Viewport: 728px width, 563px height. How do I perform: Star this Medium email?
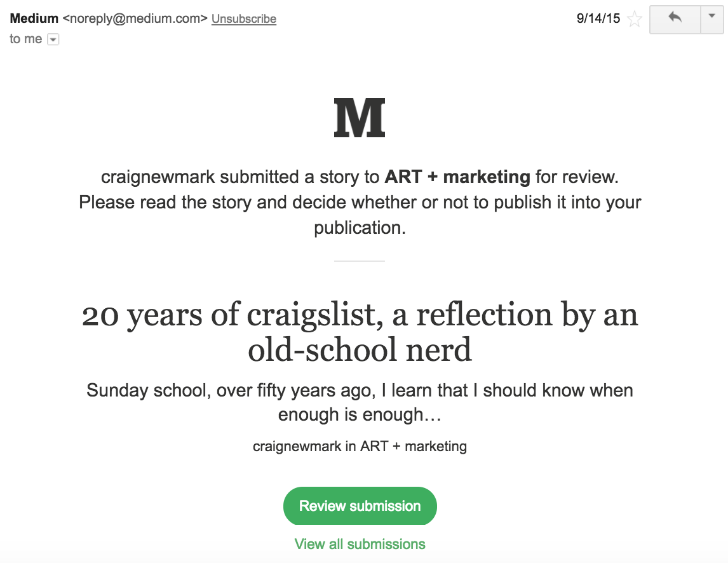[x=634, y=20]
